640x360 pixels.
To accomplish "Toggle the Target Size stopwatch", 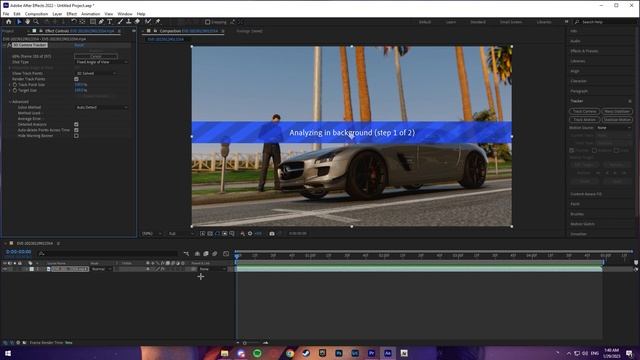I will (x=15, y=91).
